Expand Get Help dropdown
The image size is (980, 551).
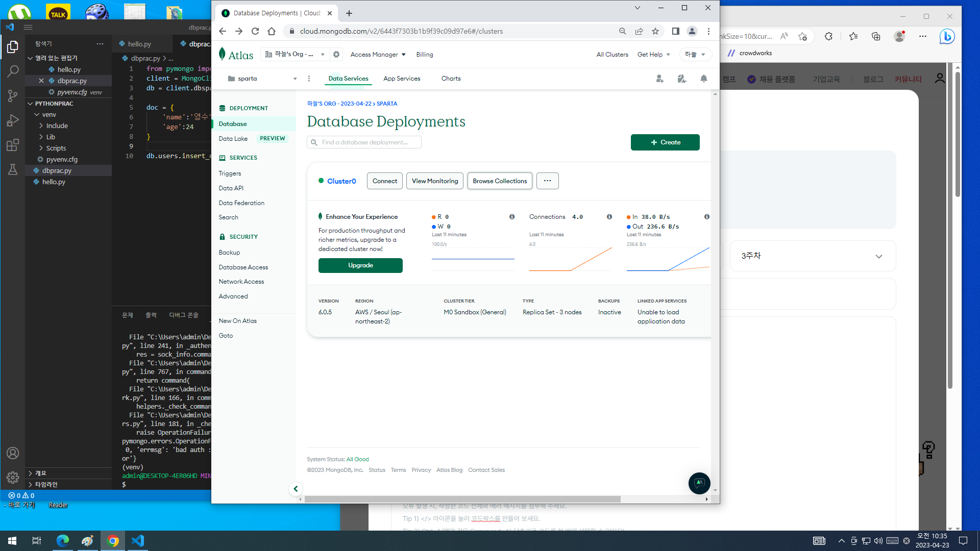coord(653,55)
